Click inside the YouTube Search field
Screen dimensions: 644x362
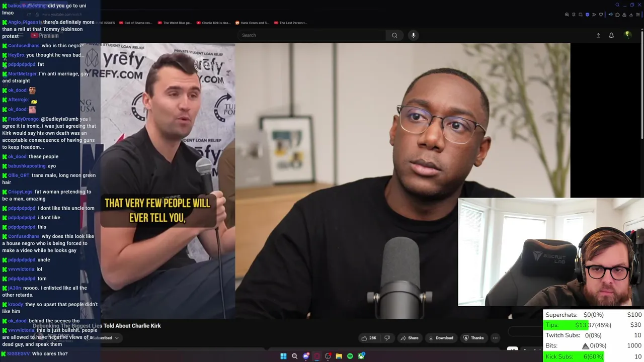coord(312,35)
